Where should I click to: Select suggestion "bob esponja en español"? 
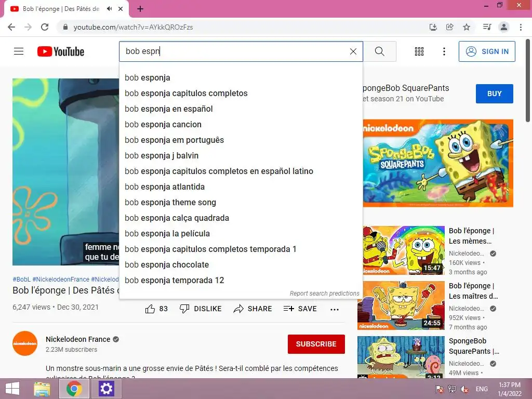click(241, 109)
